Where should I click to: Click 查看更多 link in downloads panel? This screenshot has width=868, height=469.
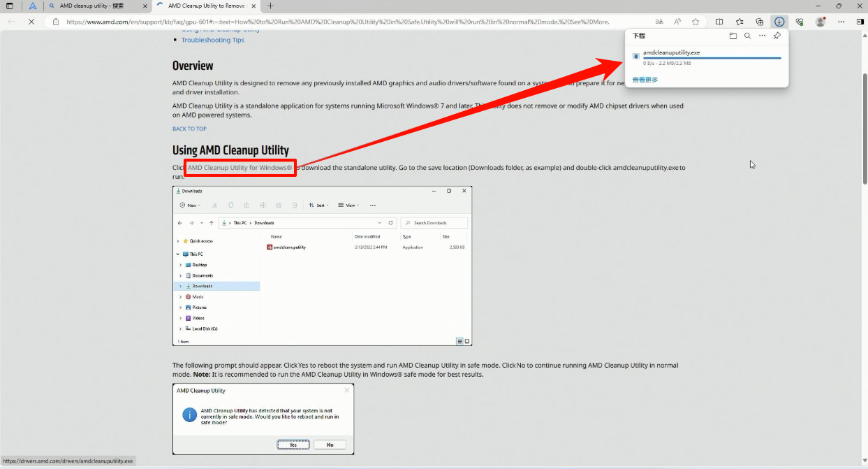(x=645, y=80)
